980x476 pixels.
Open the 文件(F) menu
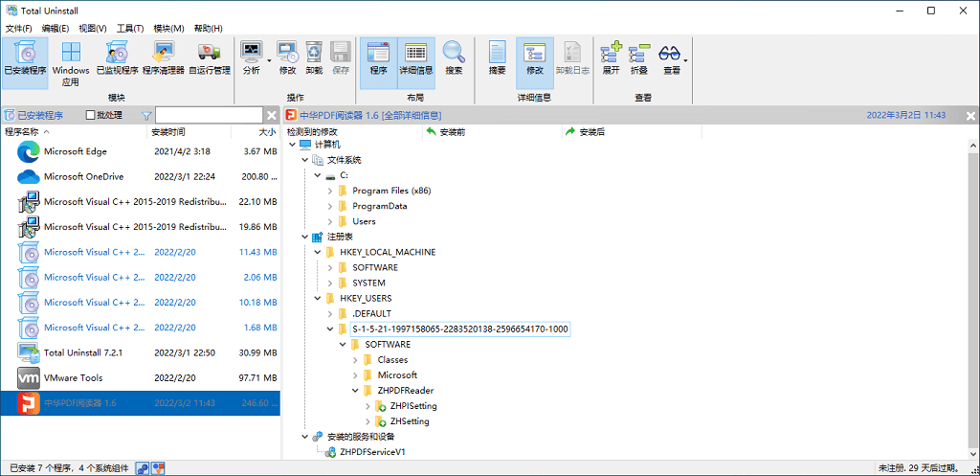point(19,28)
